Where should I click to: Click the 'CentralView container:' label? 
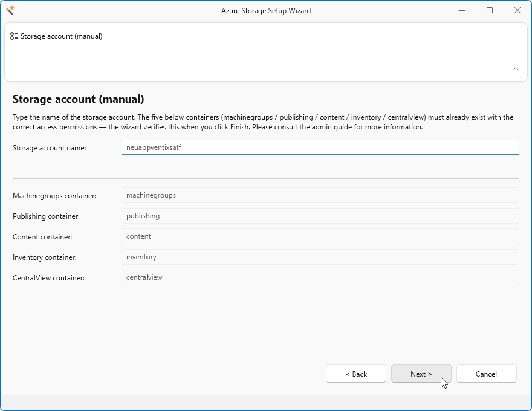pyautogui.click(x=48, y=278)
